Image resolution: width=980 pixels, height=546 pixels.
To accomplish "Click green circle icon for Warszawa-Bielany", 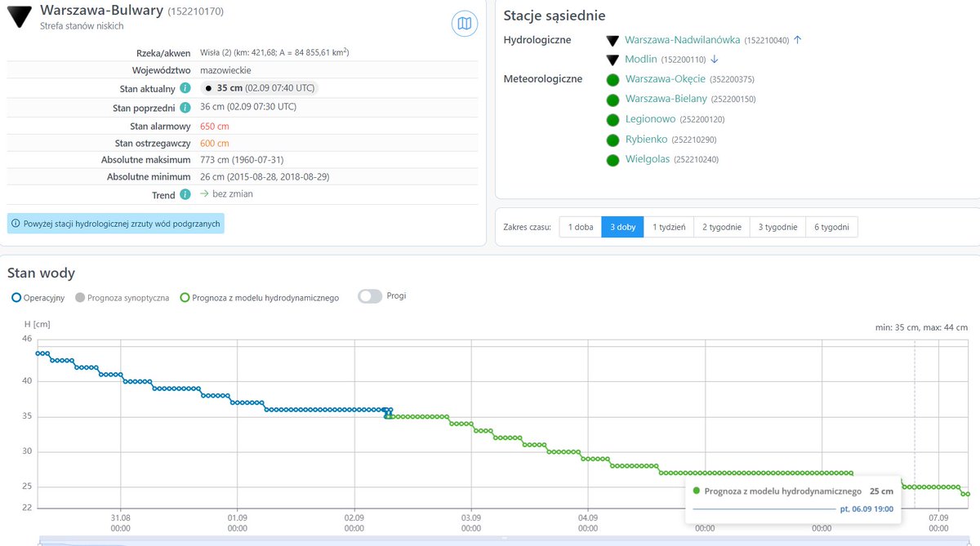I will tap(612, 100).
